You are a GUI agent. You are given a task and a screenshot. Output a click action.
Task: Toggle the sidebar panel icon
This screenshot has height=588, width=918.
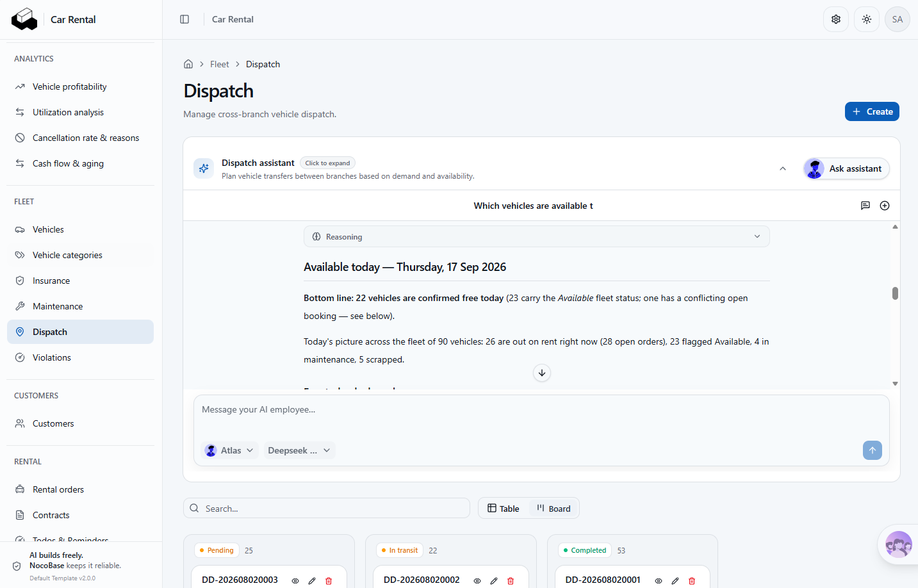(x=184, y=19)
